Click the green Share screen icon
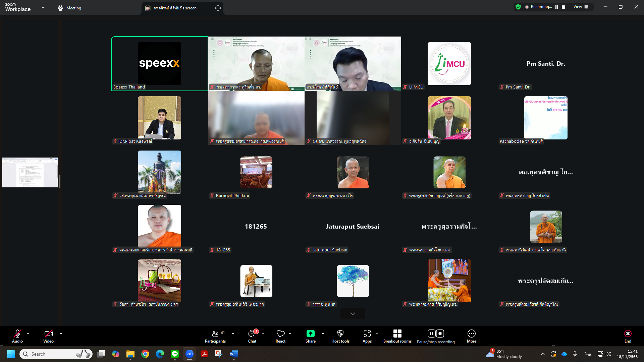 pos(310,334)
